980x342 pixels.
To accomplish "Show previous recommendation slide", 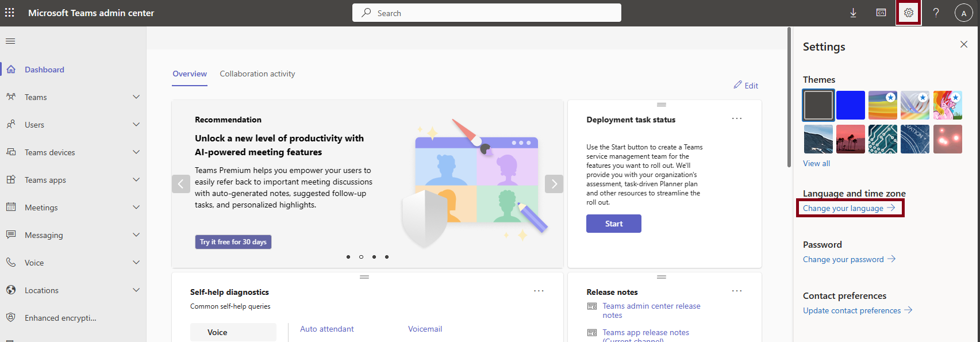I will click(x=181, y=184).
